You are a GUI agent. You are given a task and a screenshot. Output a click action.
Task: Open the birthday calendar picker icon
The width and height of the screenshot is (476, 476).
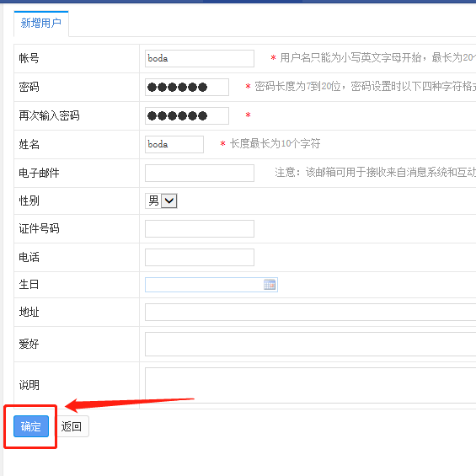[270, 285]
